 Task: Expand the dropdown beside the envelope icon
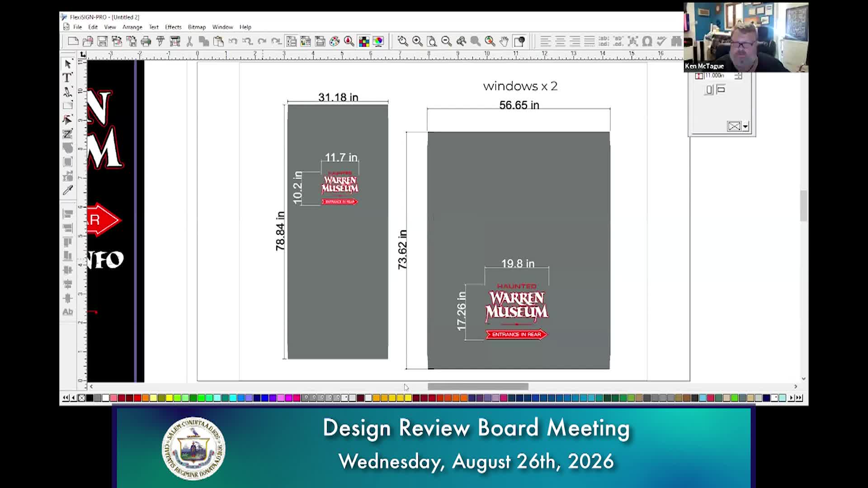click(x=745, y=127)
